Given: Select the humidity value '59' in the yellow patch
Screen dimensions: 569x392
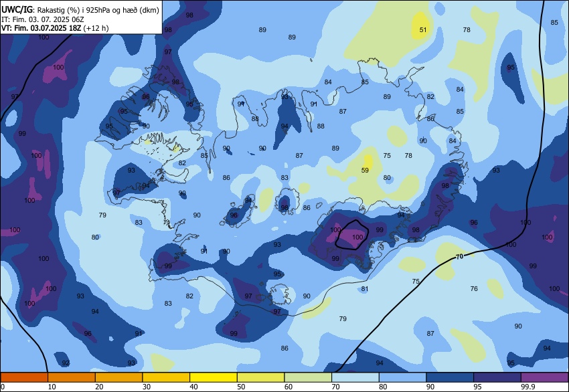Looking at the screenshot, I should click(x=365, y=170).
